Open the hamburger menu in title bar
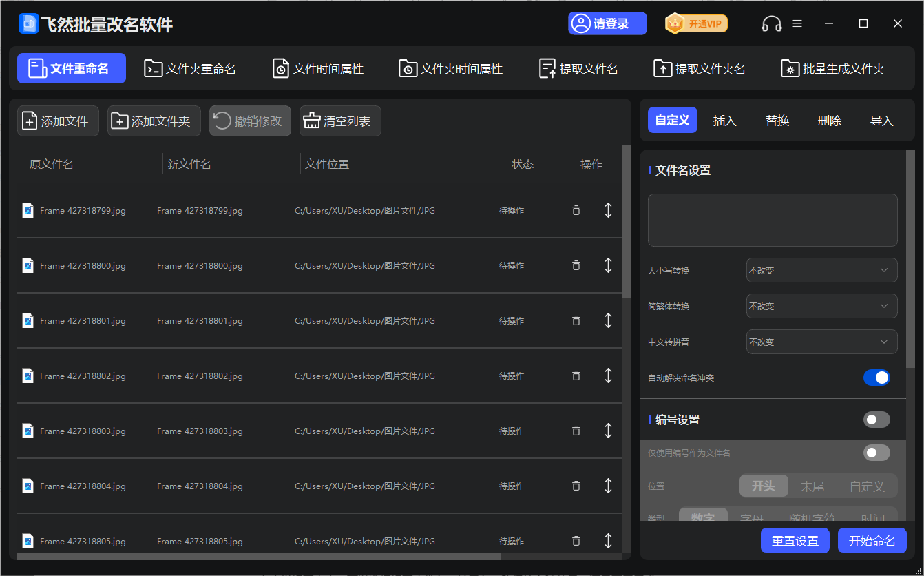 coord(797,23)
